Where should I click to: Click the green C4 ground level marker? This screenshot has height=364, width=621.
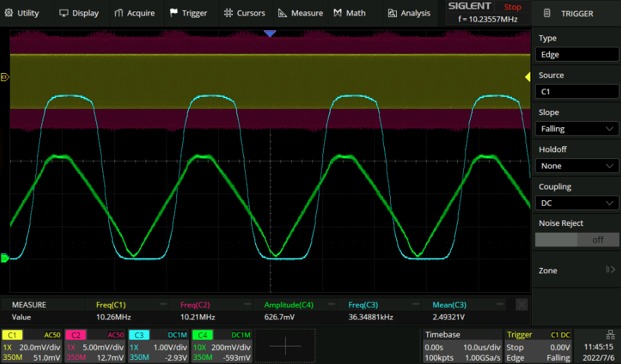coord(5,257)
